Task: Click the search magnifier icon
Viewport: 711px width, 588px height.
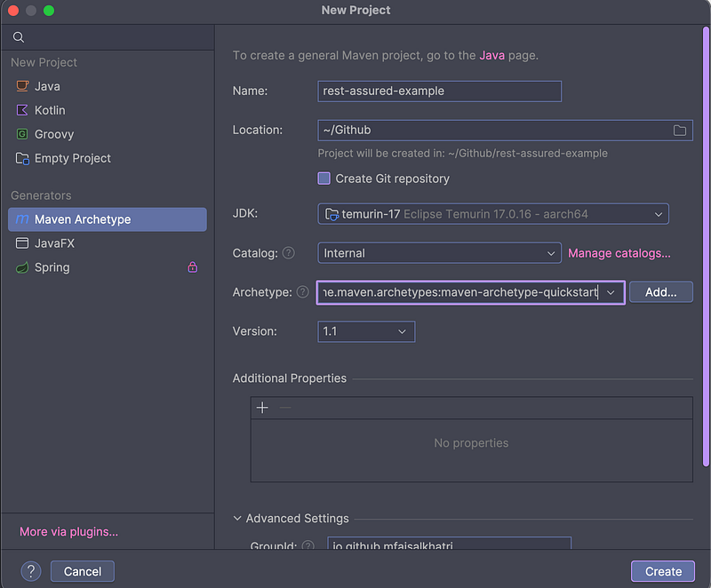Action: point(18,37)
